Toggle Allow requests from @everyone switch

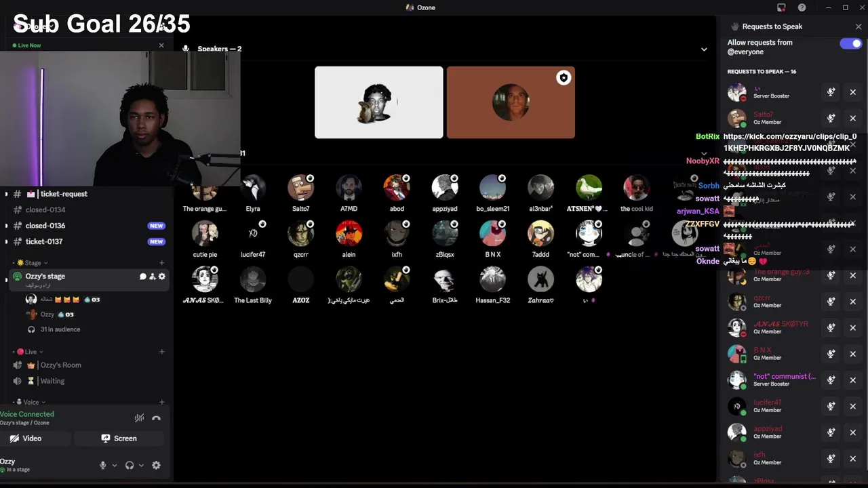pyautogui.click(x=850, y=43)
